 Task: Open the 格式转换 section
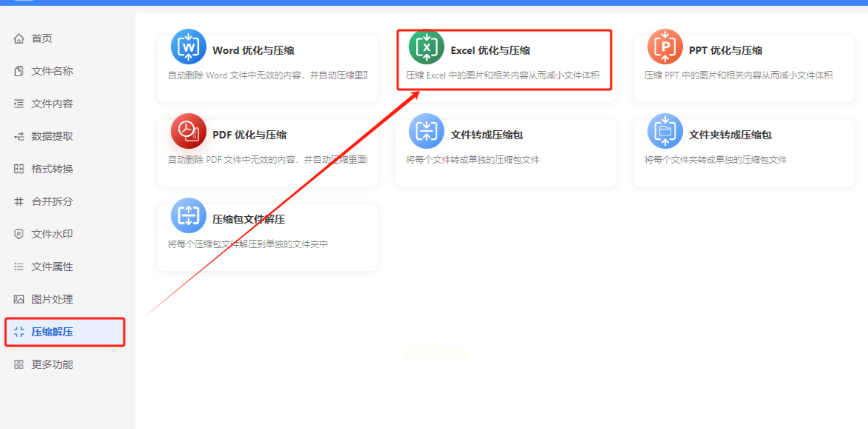(52, 169)
